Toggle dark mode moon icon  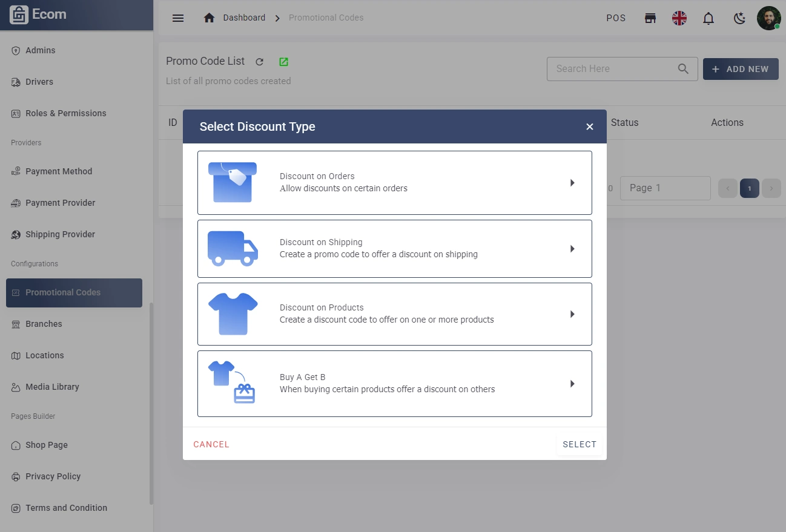point(739,18)
